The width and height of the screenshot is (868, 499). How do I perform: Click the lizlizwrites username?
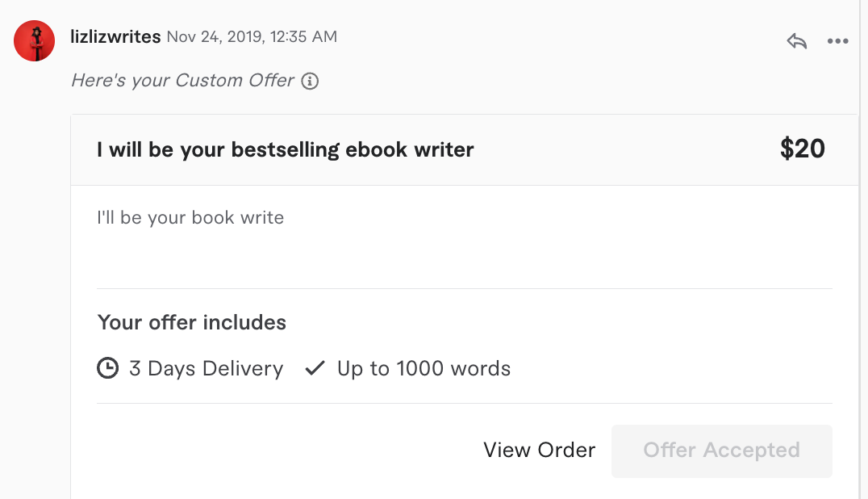115,37
